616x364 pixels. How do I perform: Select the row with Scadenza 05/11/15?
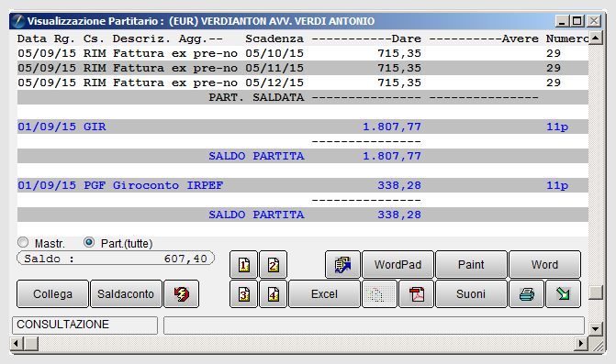[x=303, y=68]
